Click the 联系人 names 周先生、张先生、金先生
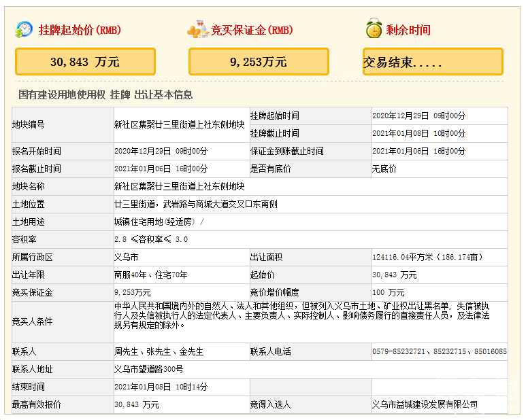 pyautogui.click(x=159, y=351)
